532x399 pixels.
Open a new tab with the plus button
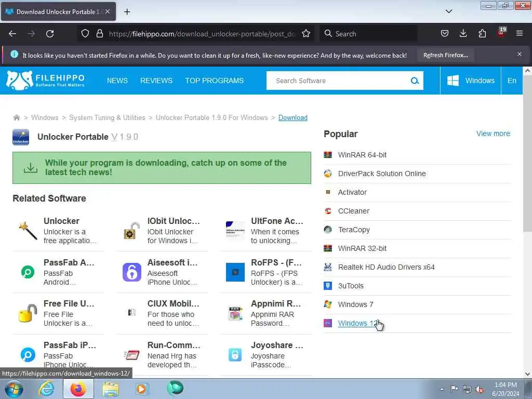(x=127, y=12)
